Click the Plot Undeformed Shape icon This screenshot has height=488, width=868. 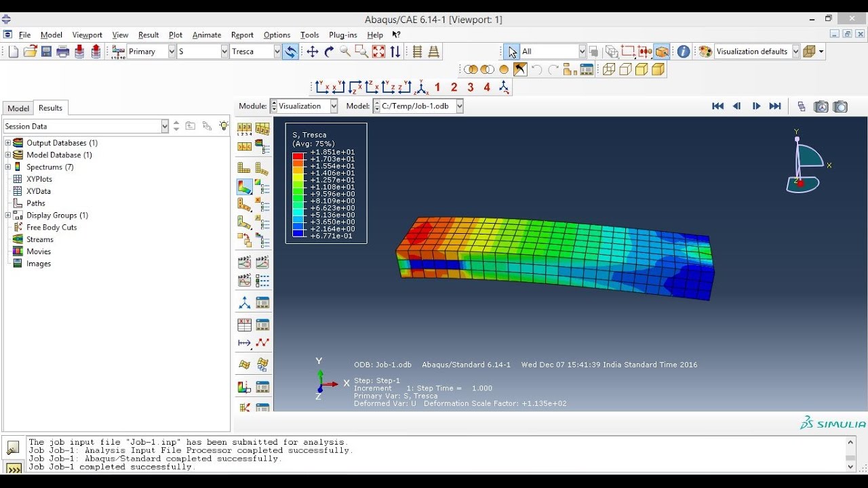click(244, 168)
